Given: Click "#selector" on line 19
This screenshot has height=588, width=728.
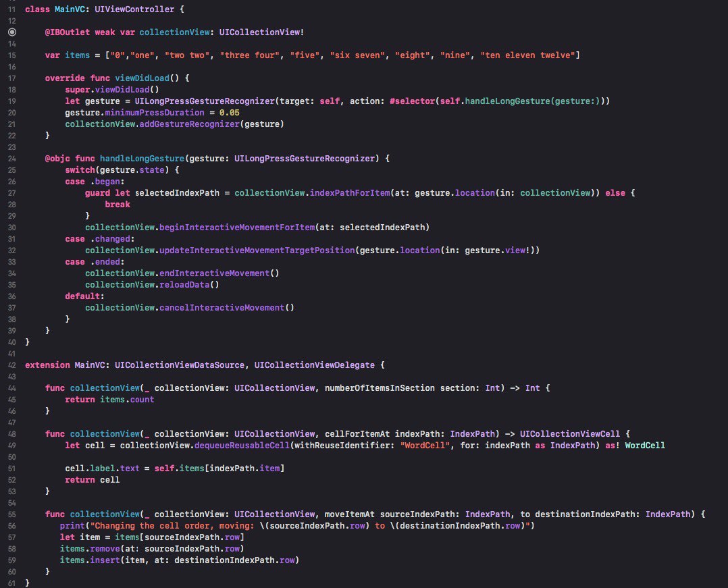Looking at the screenshot, I should point(412,101).
